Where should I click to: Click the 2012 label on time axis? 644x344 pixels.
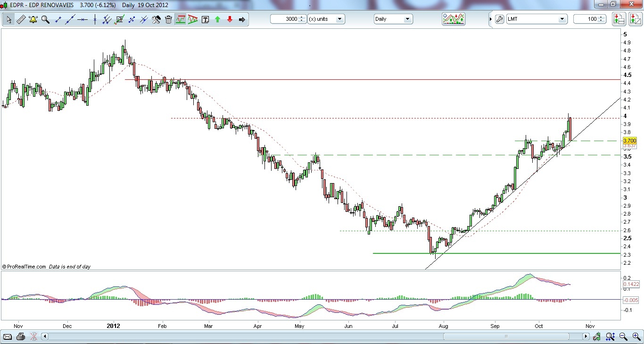(113, 326)
